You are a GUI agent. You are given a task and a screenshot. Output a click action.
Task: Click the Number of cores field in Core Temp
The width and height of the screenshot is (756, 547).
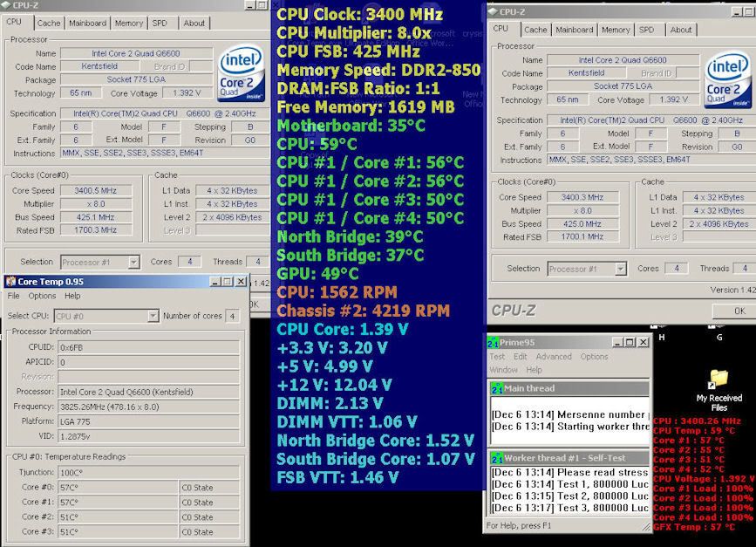pyautogui.click(x=233, y=316)
